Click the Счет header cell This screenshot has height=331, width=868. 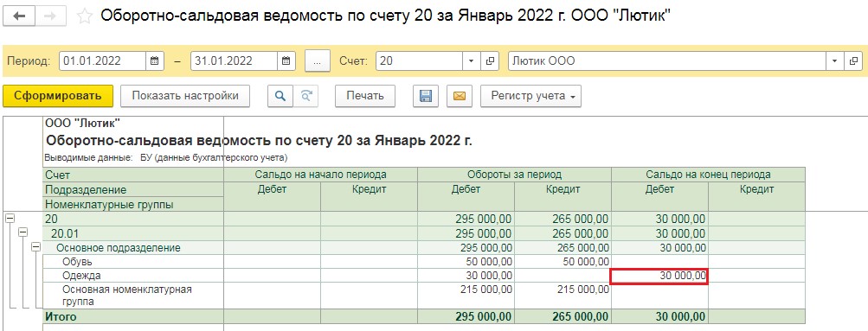133,175
